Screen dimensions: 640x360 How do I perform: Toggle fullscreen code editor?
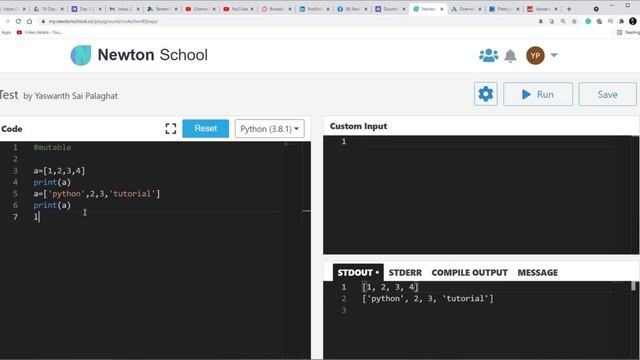pos(171,129)
